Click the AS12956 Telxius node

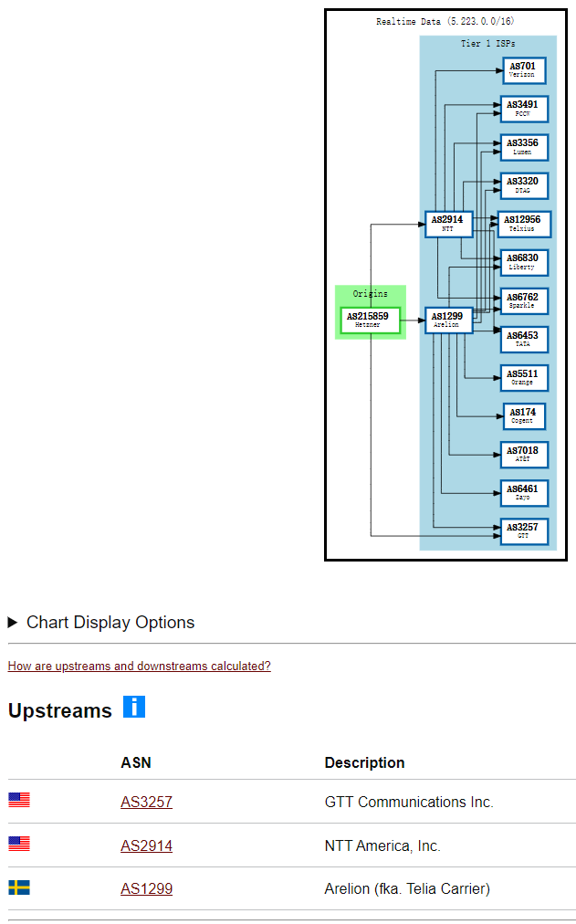tap(524, 224)
